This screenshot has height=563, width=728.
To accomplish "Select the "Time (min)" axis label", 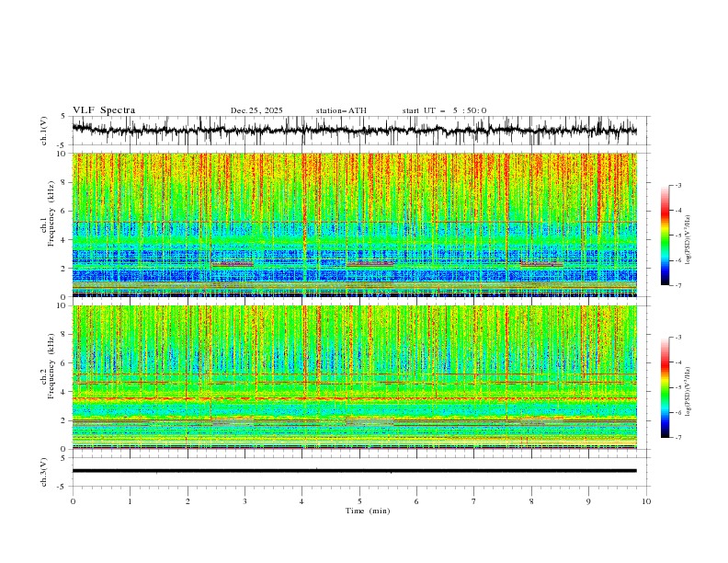I will [x=368, y=511].
